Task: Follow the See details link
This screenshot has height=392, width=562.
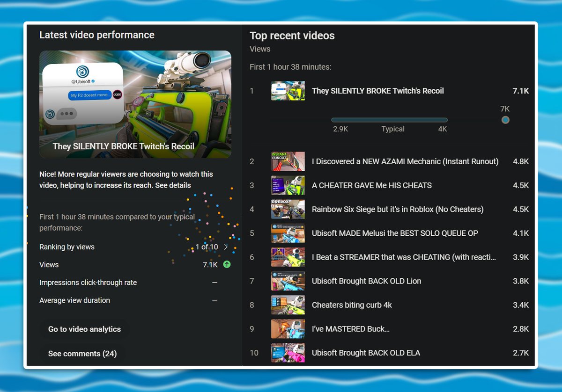Action: (x=173, y=185)
